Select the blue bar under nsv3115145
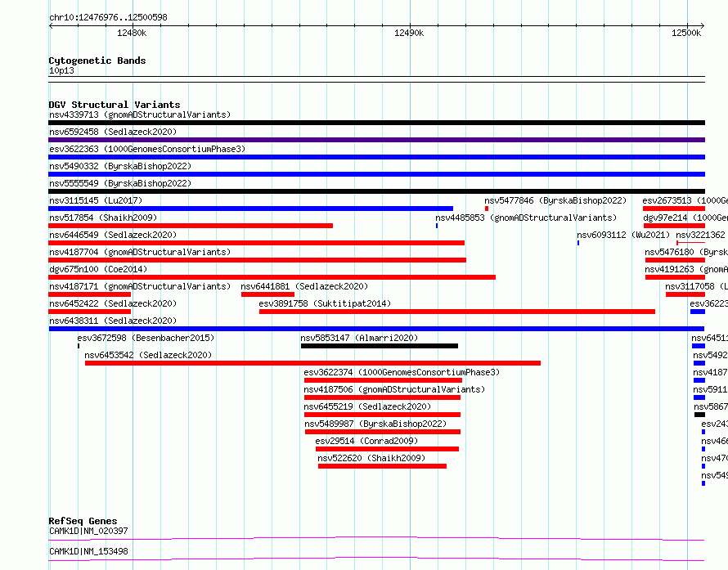728x570 pixels. [251, 209]
